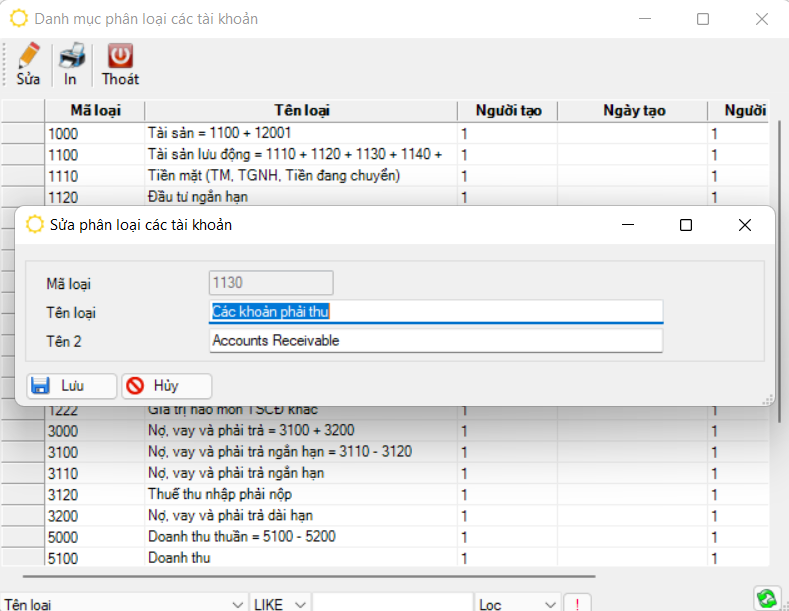This screenshot has height=611, width=789.
Task: Expand the LIKE operator dropdown
Action: pyautogui.click(x=299, y=604)
